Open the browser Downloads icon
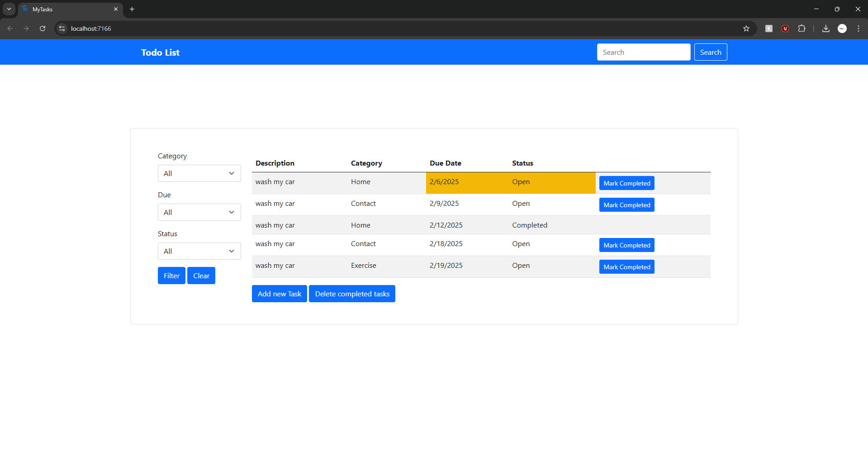Image resolution: width=868 pixels, height=466 pixels. [x=826, y=29]
